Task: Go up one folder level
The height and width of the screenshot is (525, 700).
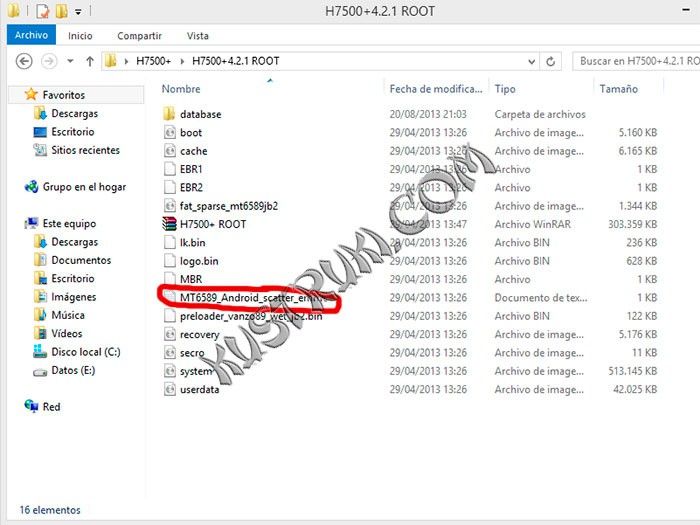Action: tap(90, 61)
